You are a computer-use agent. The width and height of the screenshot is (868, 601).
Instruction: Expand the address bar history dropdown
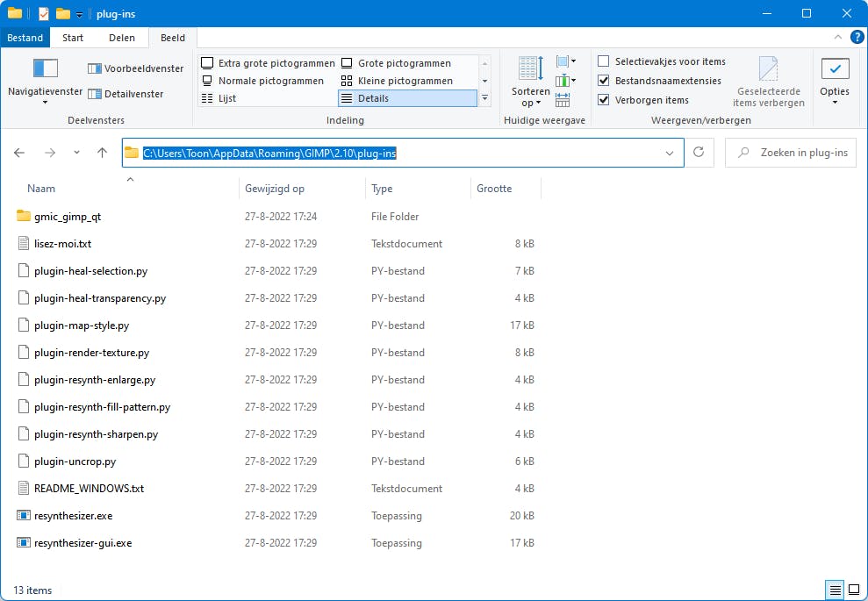pos(671,153)
